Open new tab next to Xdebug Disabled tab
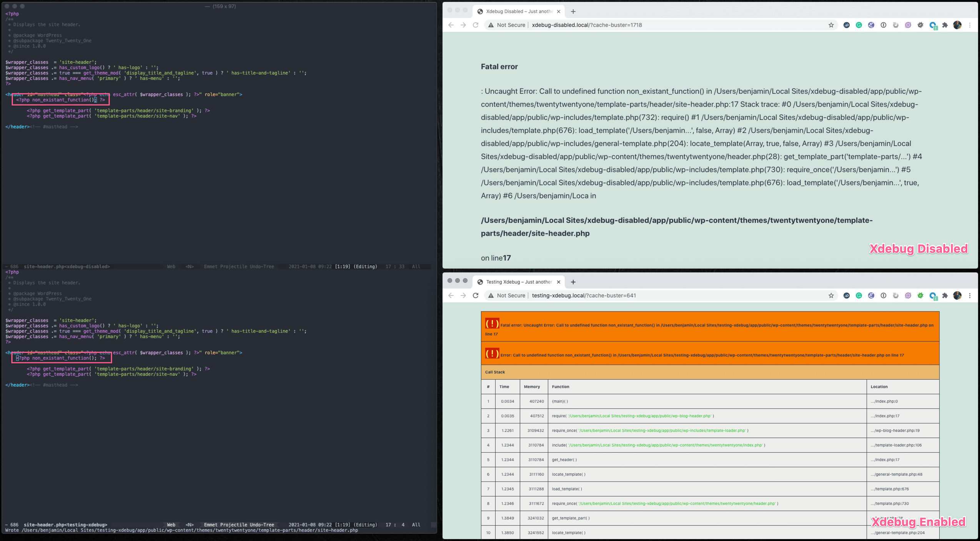 (x=573, y=12)
